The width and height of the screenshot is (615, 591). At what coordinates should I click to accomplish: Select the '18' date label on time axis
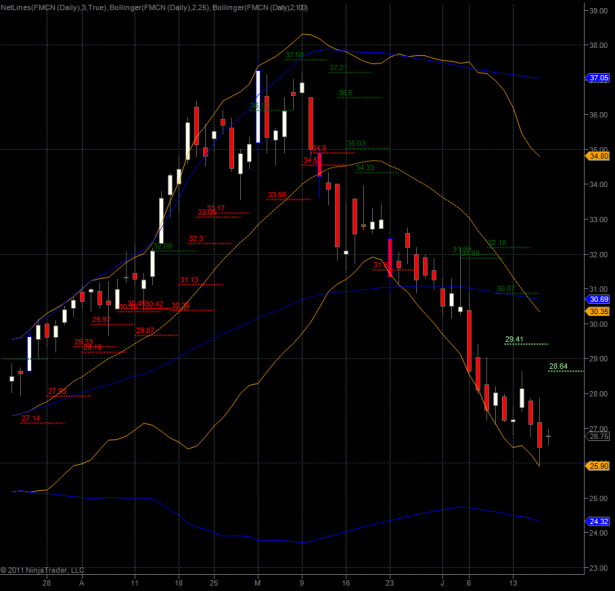(178, 580)
